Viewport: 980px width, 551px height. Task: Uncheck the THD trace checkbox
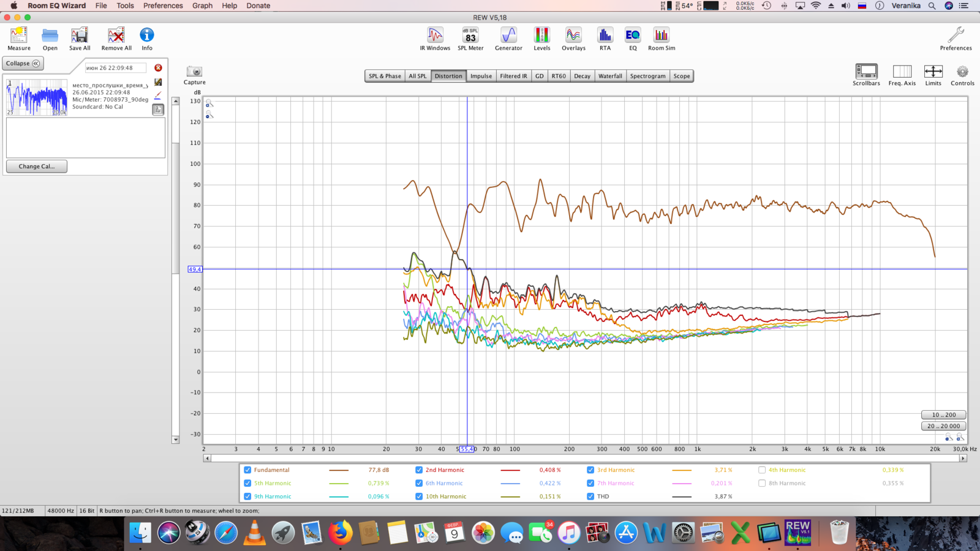590,497
